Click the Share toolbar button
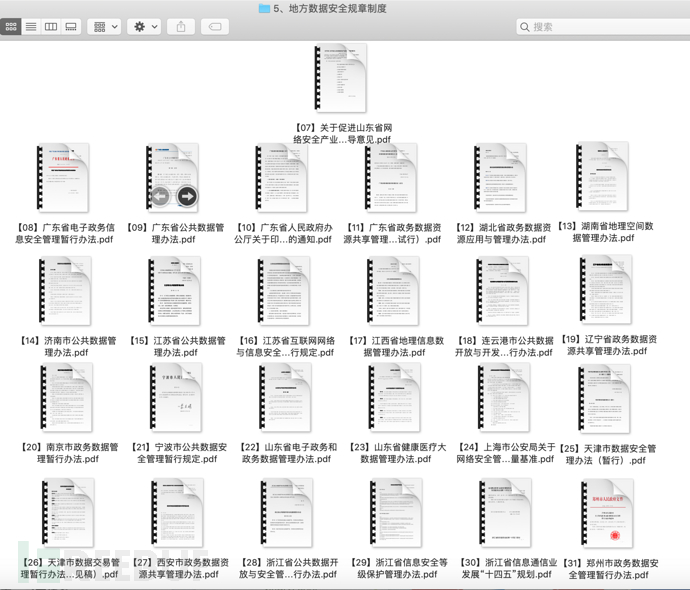Image resolution: width=690 pixels, height=590 pixels. [x=181, y=27]
